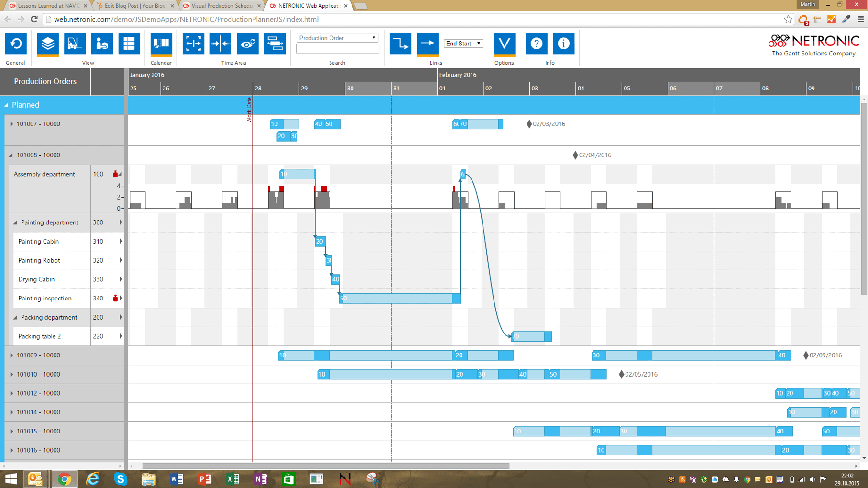Switch to Visual Production Scheduling tab
Screen dimensions: 868x488
(221, 6)
